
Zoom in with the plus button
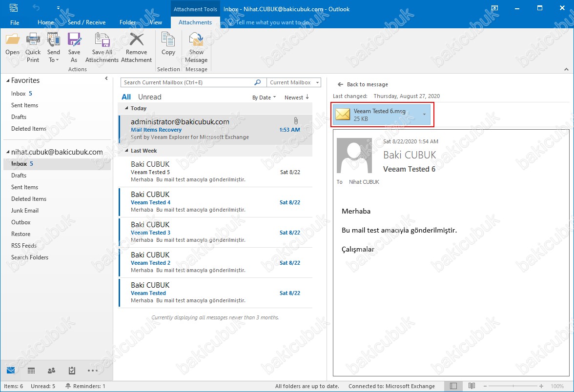click(541, 386)
